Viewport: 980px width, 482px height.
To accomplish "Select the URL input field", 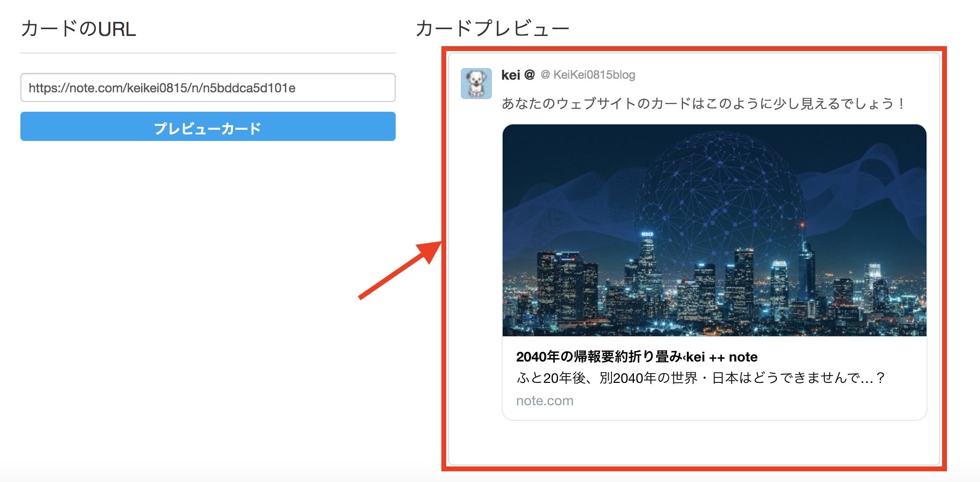I will (x=208, y=87).
